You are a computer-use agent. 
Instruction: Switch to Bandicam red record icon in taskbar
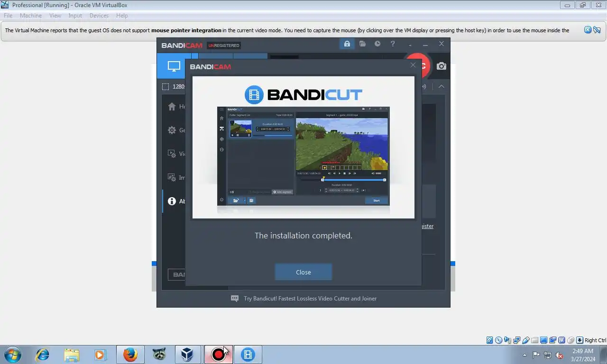218,355
